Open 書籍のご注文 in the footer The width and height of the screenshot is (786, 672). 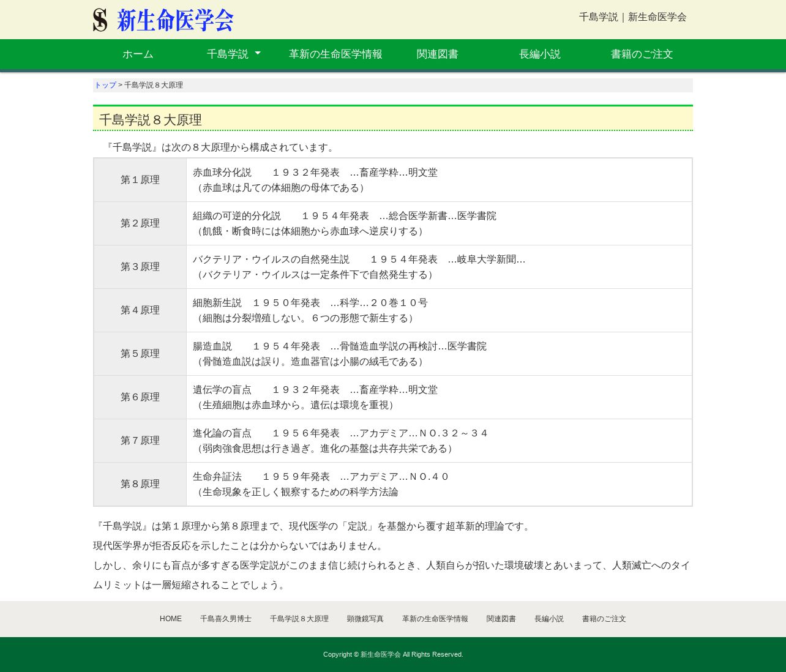click(x=604, y=619)
